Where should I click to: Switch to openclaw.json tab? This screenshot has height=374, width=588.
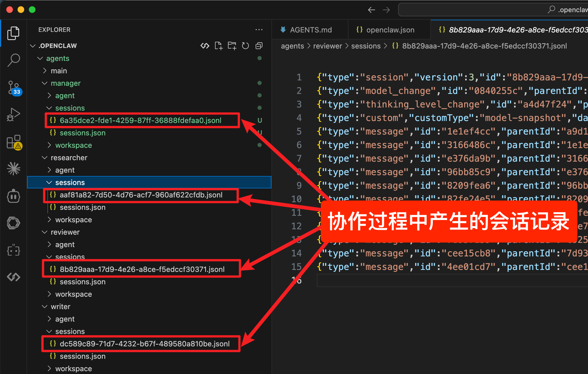(390, 30)
